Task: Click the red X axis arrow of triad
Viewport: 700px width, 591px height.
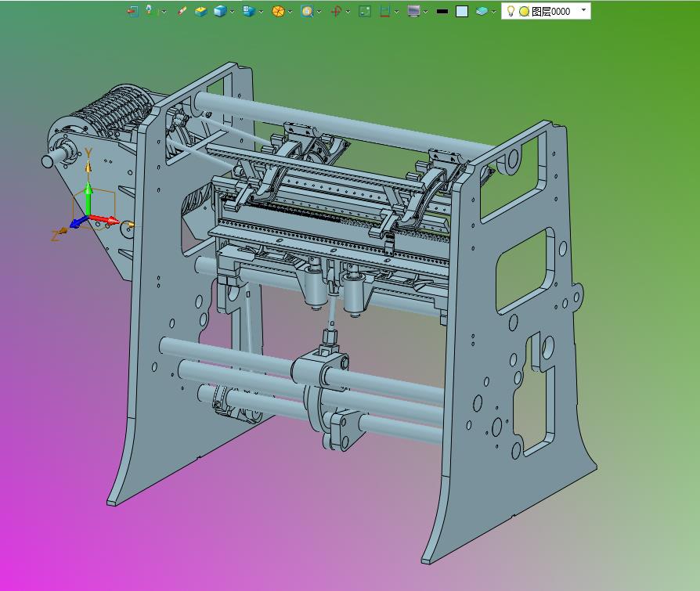Action: [x=106, y=219]
